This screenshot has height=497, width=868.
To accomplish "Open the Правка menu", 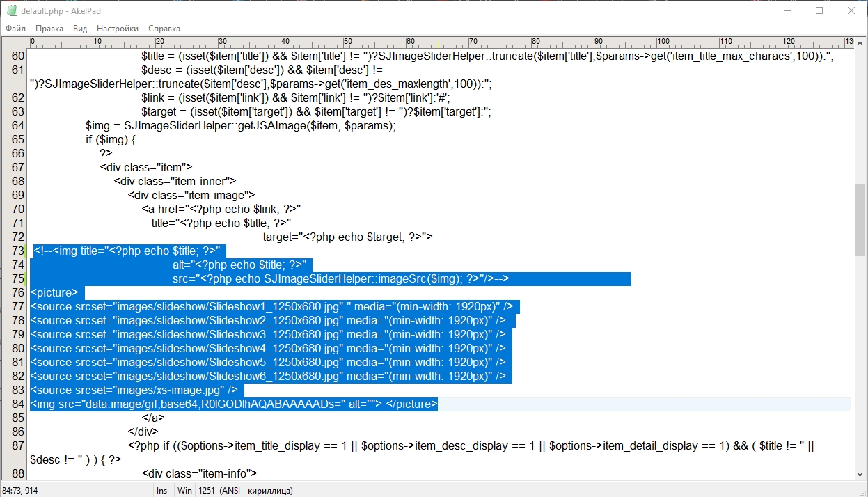I will coord(49,29).
